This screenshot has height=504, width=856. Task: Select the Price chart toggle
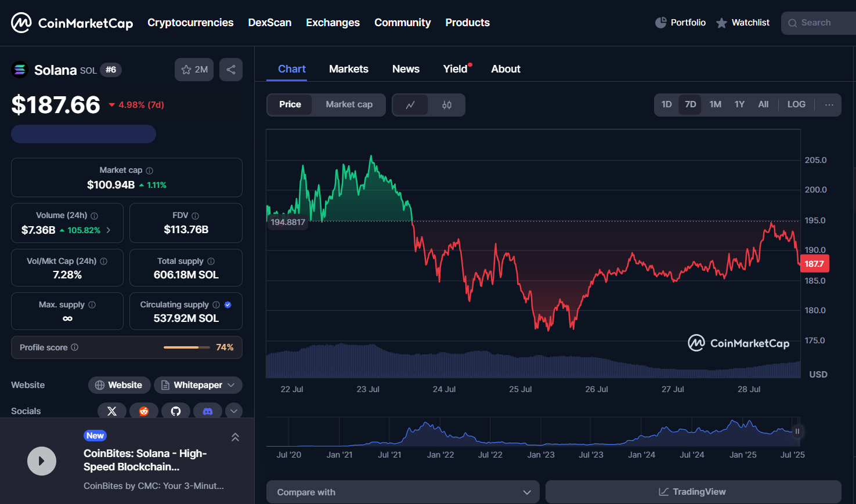(290, 104)
